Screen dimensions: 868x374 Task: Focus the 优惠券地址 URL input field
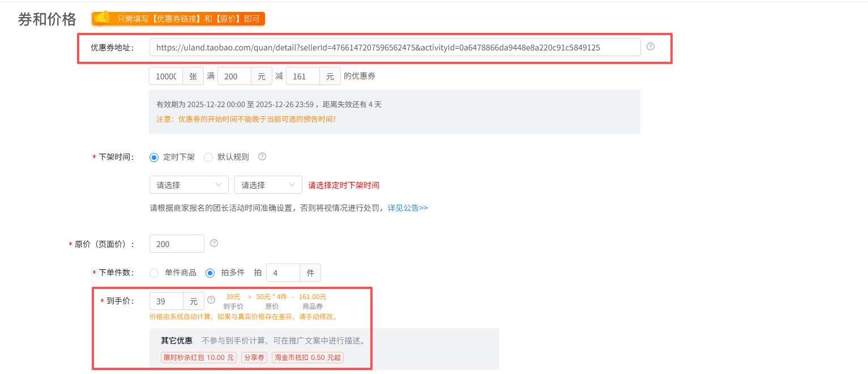(x=395, y=48)
